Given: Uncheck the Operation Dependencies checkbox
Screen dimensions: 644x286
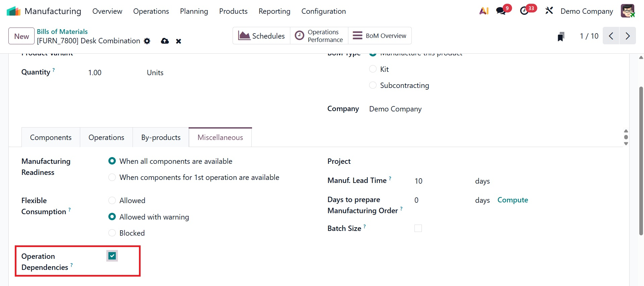Looking at the screenshot, I should (x=112, y=256).
